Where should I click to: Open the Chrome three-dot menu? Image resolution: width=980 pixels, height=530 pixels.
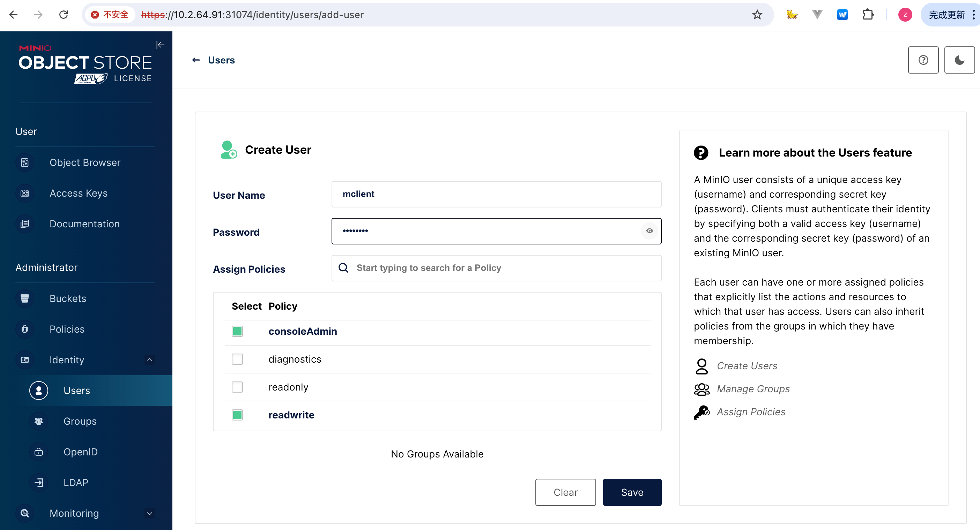[x=973, y=15]
